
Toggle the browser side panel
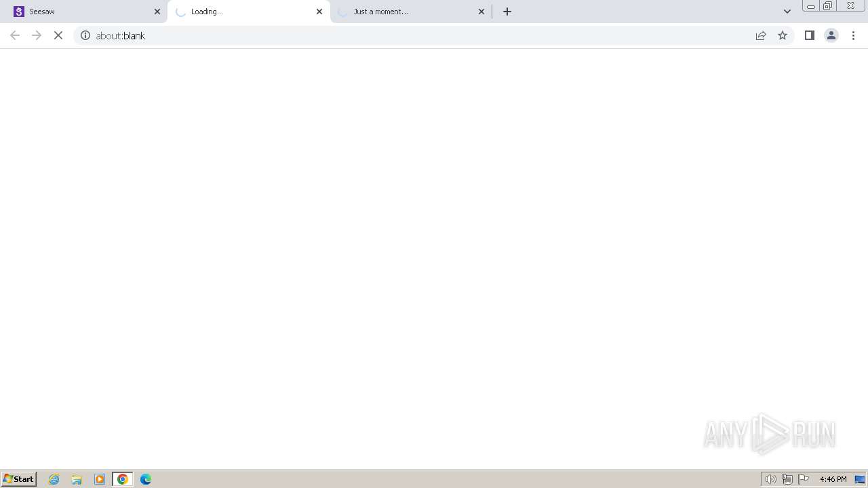click(810, 35)
